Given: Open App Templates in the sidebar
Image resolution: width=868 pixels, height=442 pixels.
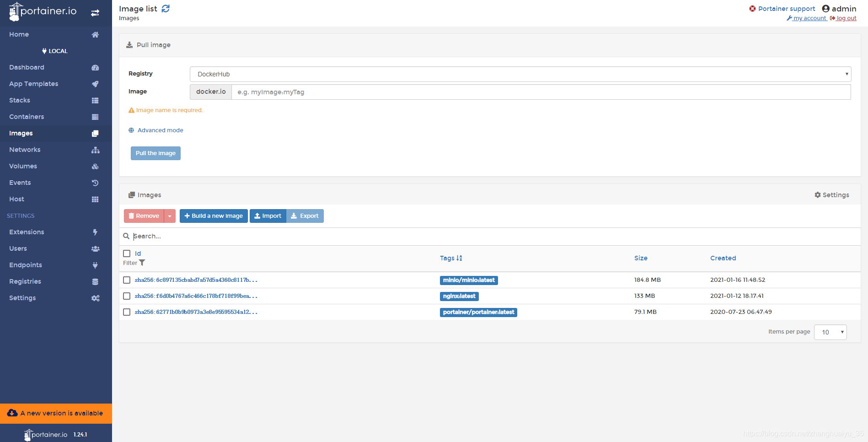Looking at the screenshot, I should tap(56, 84).
